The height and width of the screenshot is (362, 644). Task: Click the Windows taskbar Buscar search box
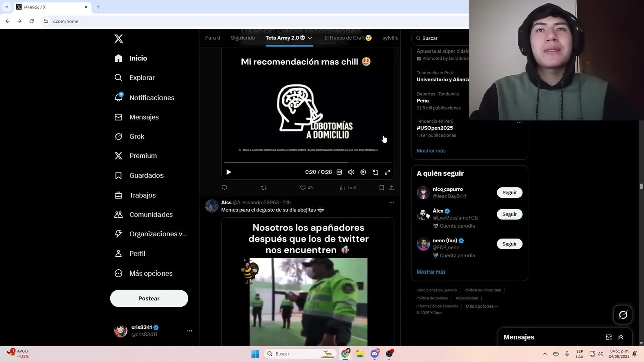300,354
